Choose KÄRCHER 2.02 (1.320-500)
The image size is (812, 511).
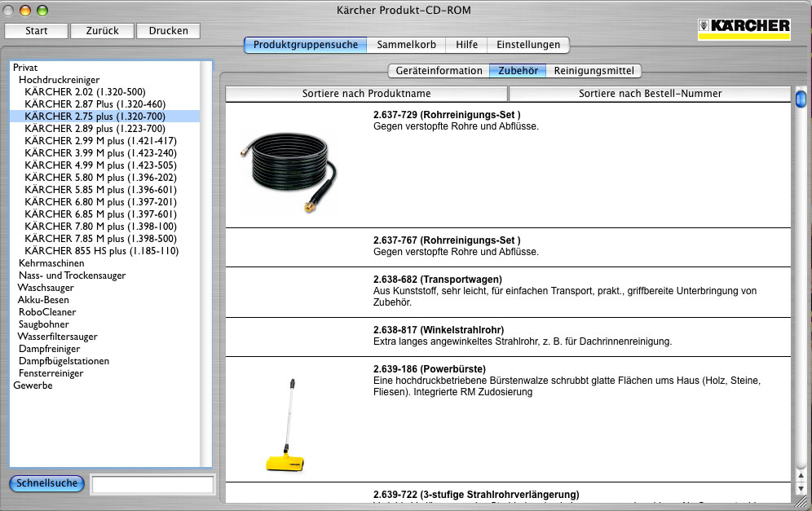click(x=85, y=91)
